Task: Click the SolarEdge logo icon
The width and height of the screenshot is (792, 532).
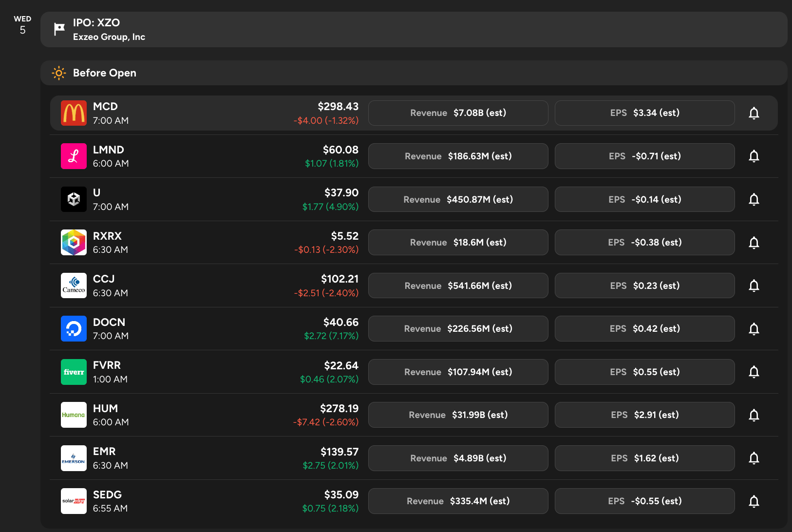Action: pos(74,501)
